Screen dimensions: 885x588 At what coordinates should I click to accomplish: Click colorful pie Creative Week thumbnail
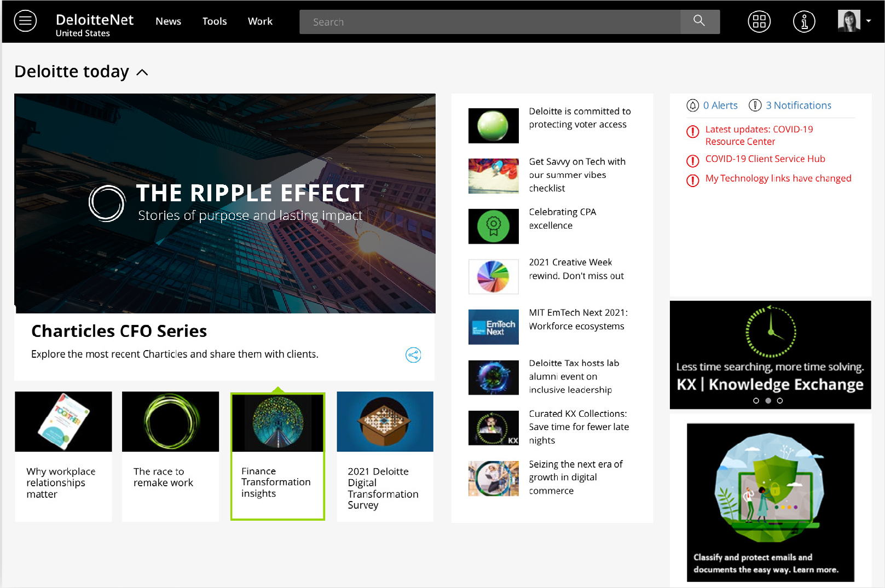[493, 277]
